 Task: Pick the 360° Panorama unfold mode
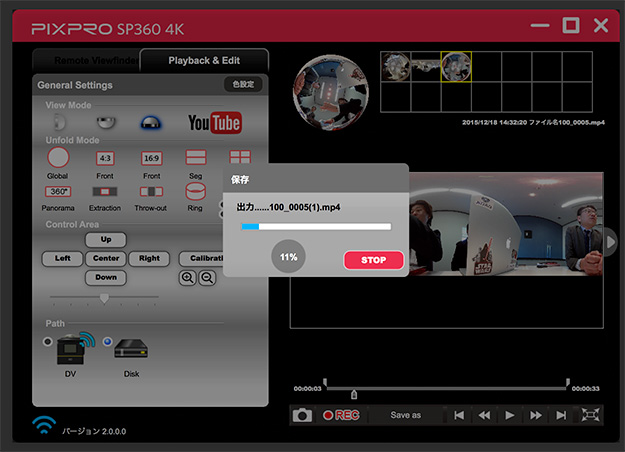59,190
